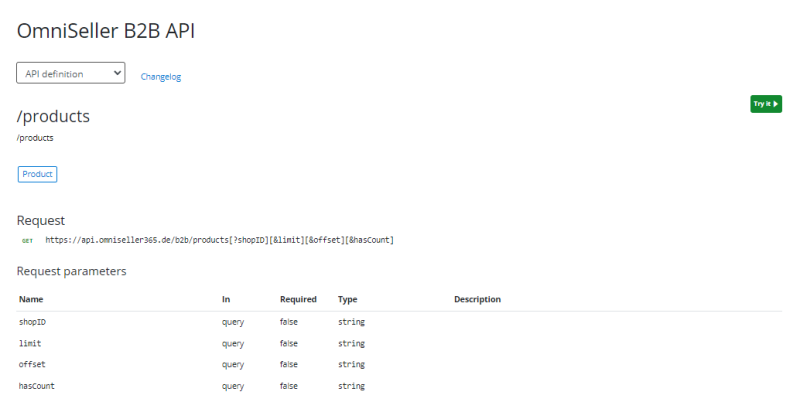Click the shopID parameter name
This screenshot has height=402, width=800.
click(x=32, y=322)
